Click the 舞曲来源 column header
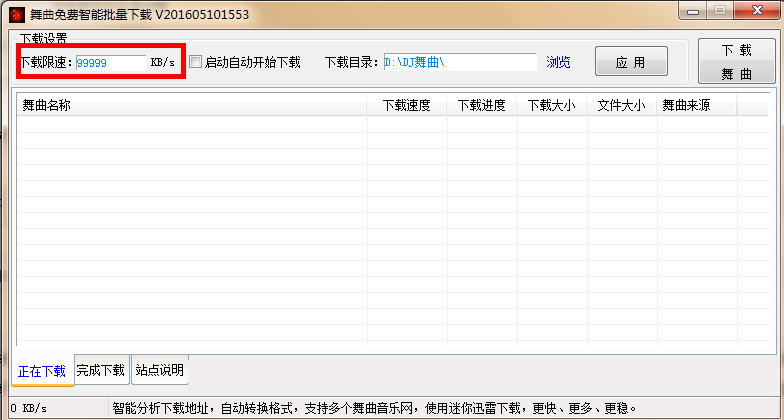784x420 pixels. [x=696, y=105]
